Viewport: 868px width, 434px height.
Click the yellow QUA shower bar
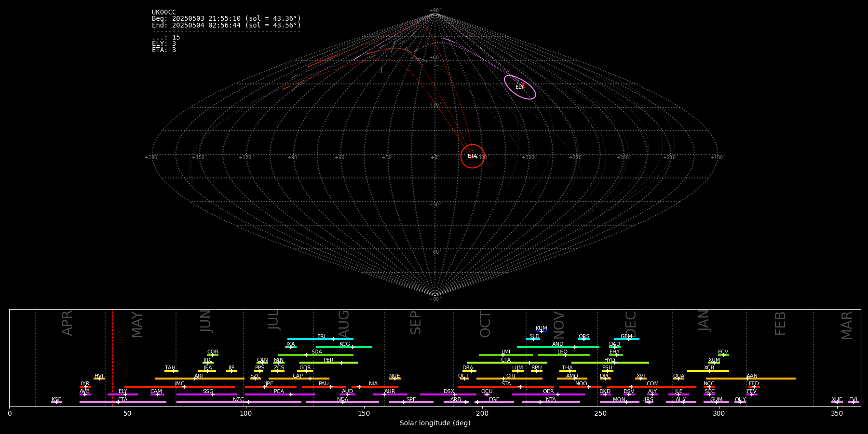678,379
